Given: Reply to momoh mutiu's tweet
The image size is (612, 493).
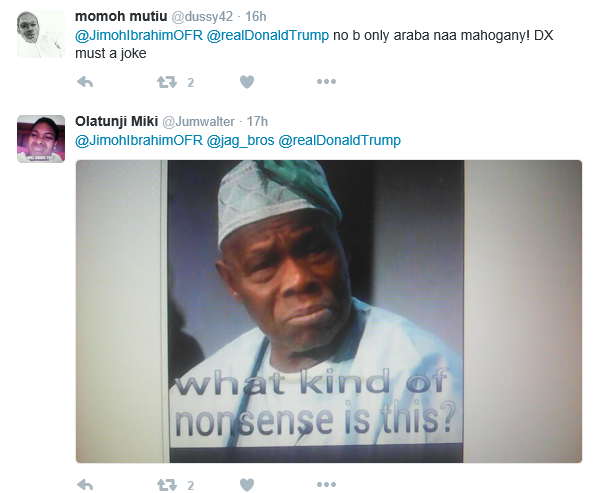Looking at the screenshot, I should tap(85, 82).
